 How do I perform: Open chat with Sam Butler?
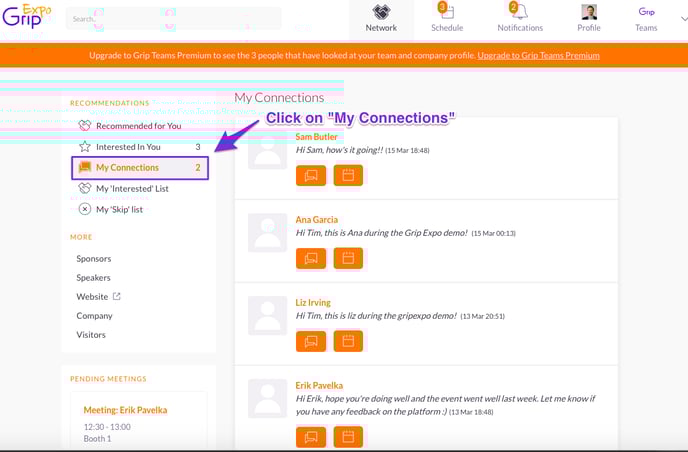(x=311, y=176)
